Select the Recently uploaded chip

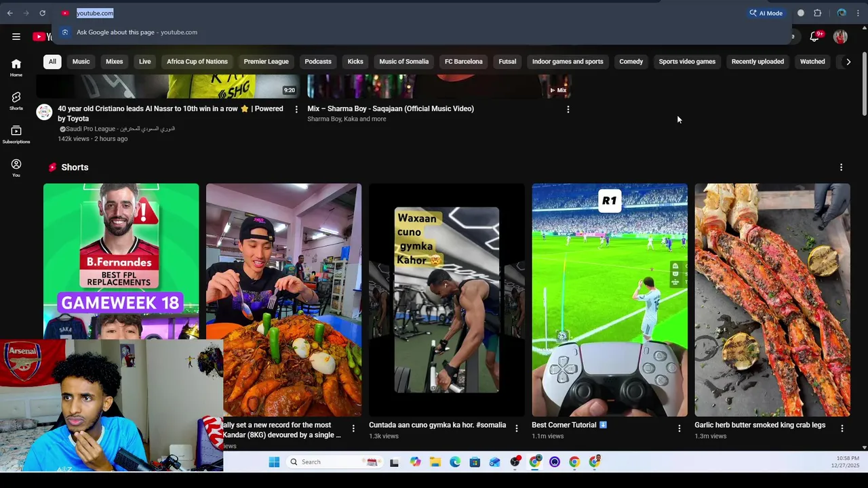pyautogui.click(x=757, y=62)
